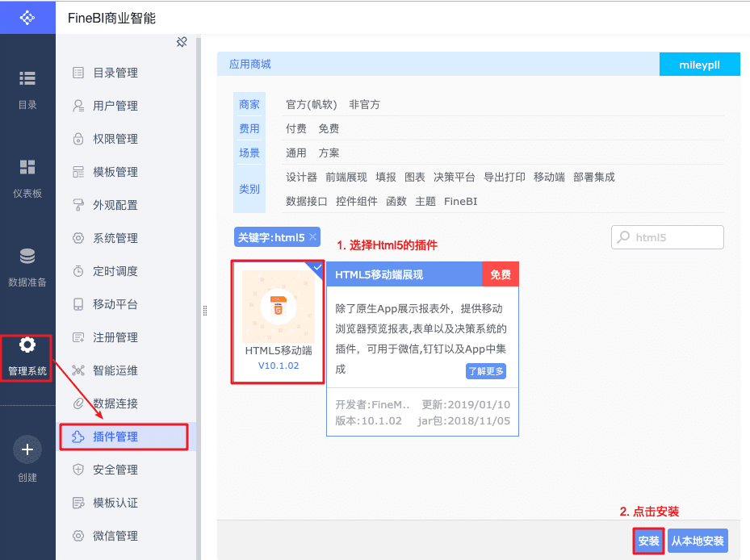
Task: Click the 微信管理 icon
Action: click(78, 536)
